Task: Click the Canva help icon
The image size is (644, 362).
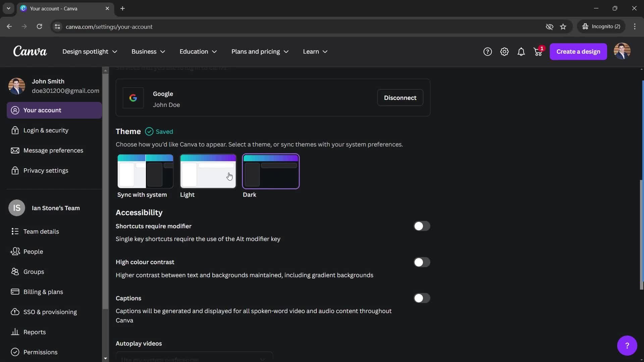Action: [x=487, y=52]
